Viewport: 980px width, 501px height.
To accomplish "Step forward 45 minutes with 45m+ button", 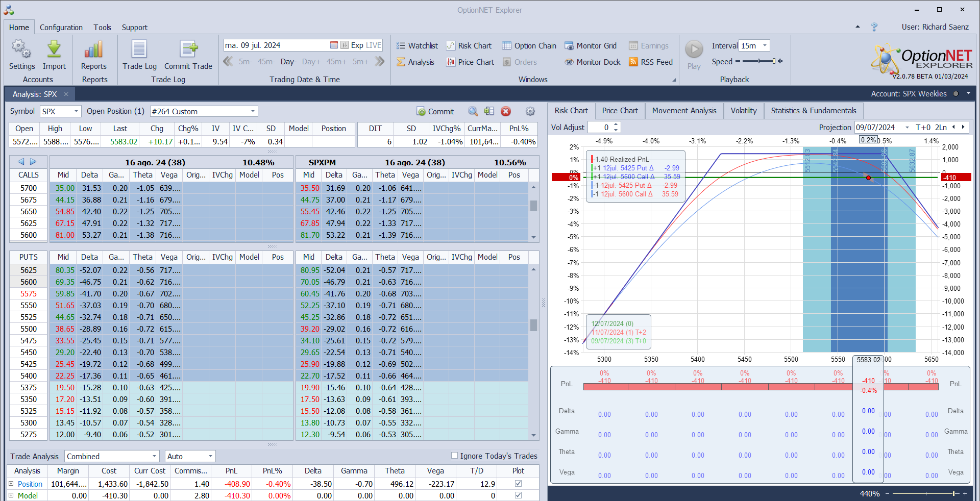I will (x=336, y=62).
